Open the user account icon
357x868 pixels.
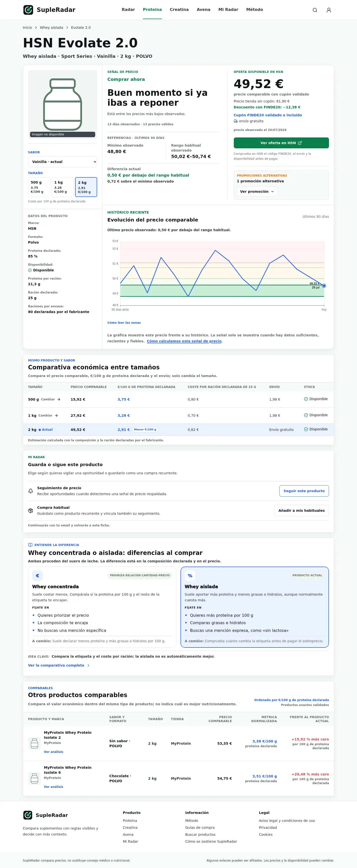click(329, 10)
